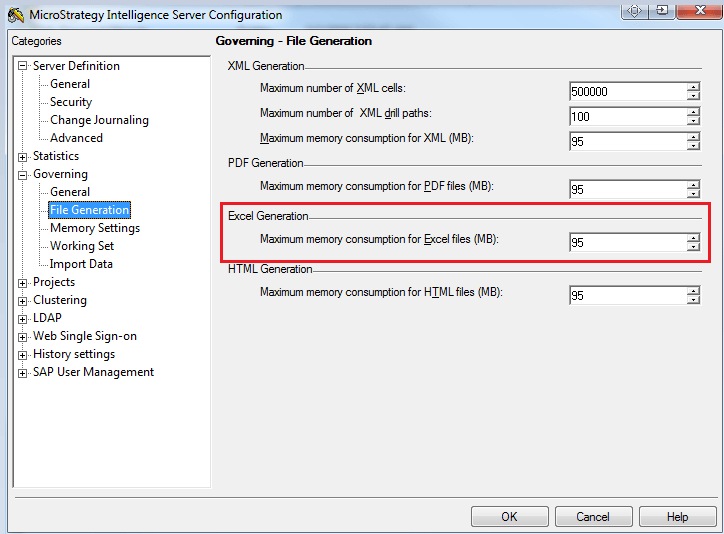Image resolution: width=724 pixels, height=534 pixels.
Task: Open the Working Set category
Action: click(x=82, y=246)
